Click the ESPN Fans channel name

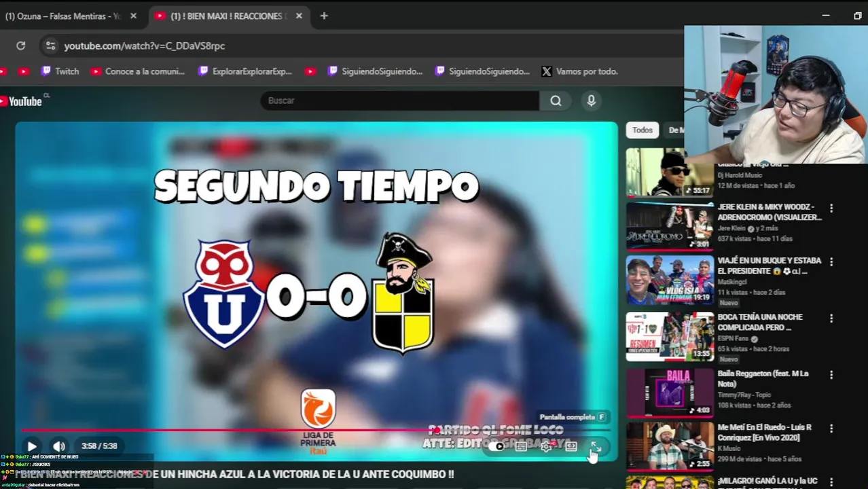click(x=734, y=339)
